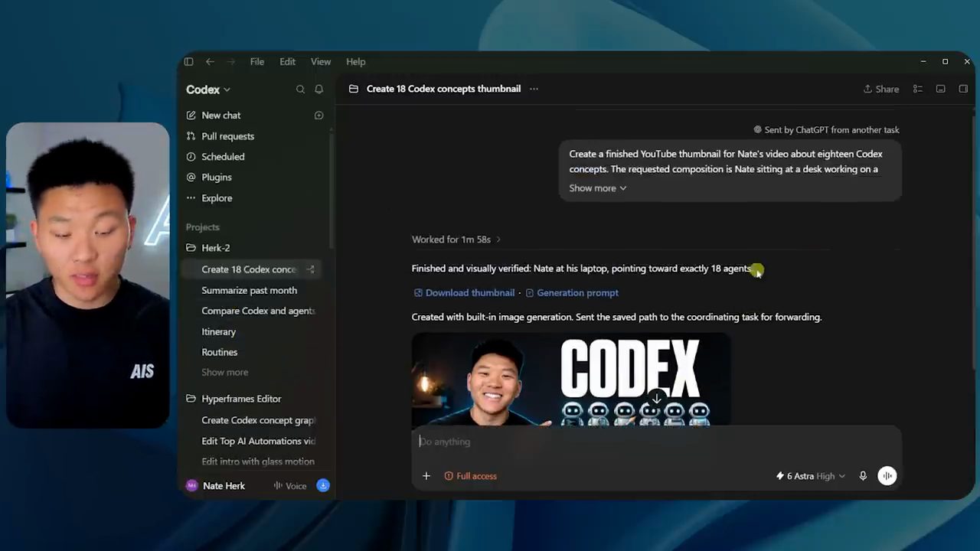Click the plus-circle icon beside New chat
This screenshot has height=551, width=980.
(319, 116)
